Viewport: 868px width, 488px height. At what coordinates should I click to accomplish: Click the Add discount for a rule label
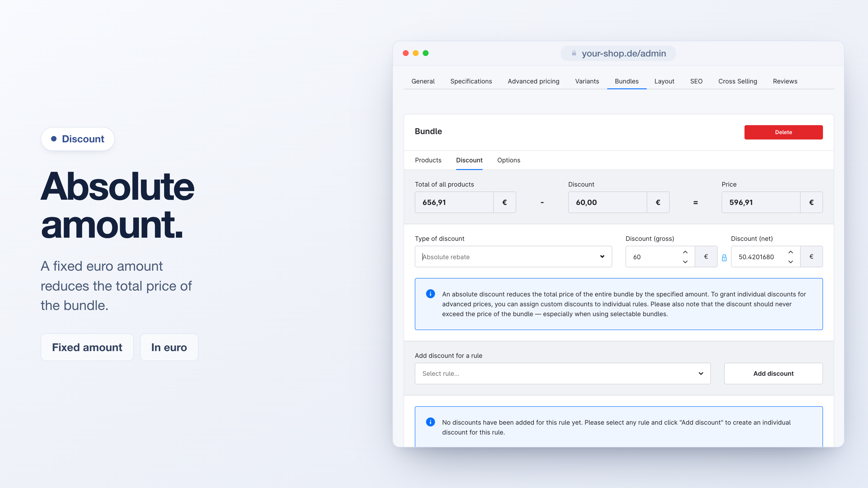coord(448,355)
